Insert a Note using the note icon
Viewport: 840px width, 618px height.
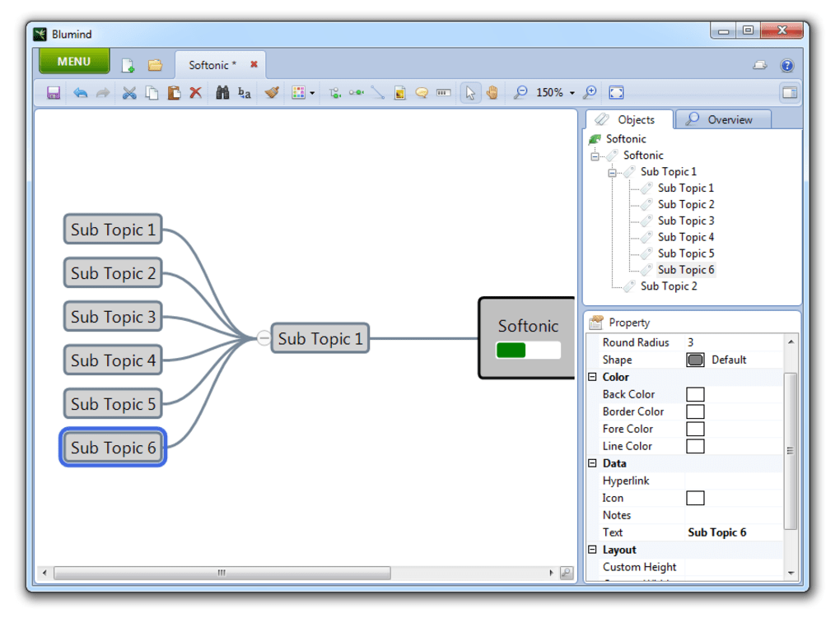399,92
